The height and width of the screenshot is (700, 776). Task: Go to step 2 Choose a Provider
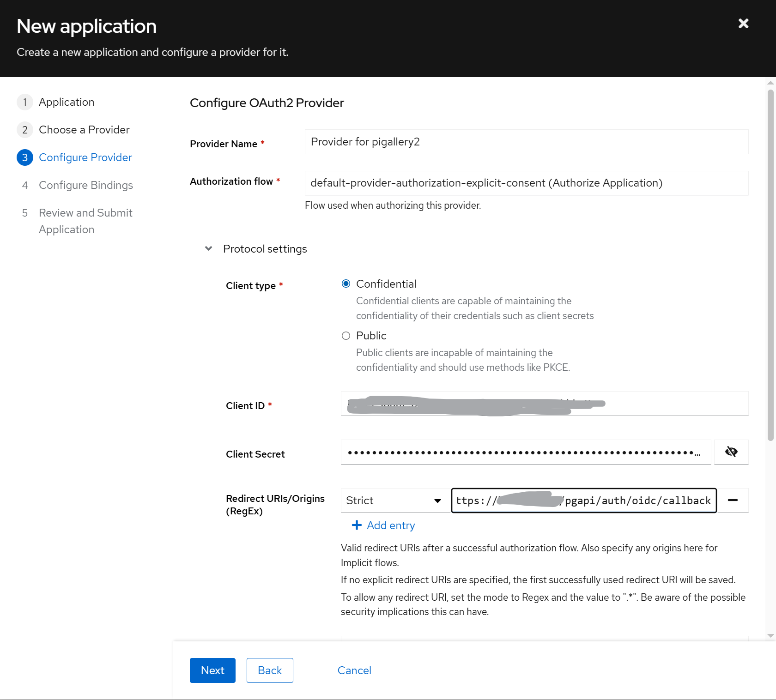(x=84, y=130)
